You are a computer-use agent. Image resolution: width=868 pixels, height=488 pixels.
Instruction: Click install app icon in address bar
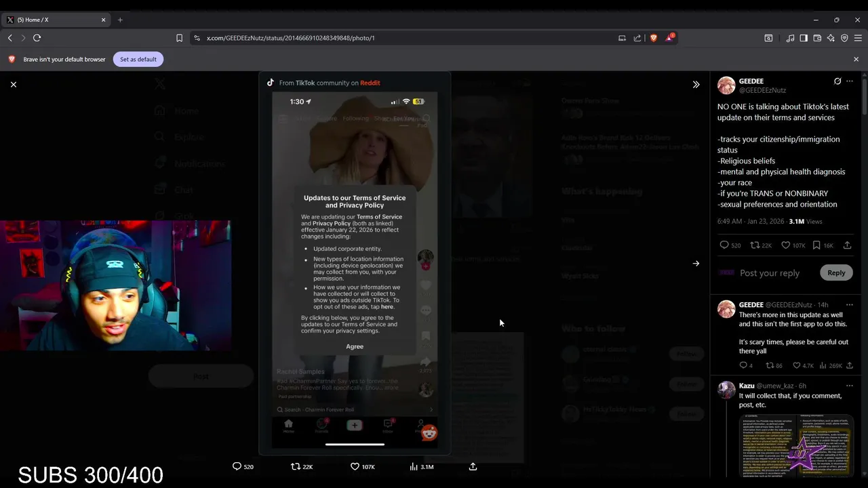tap(622, 38)
